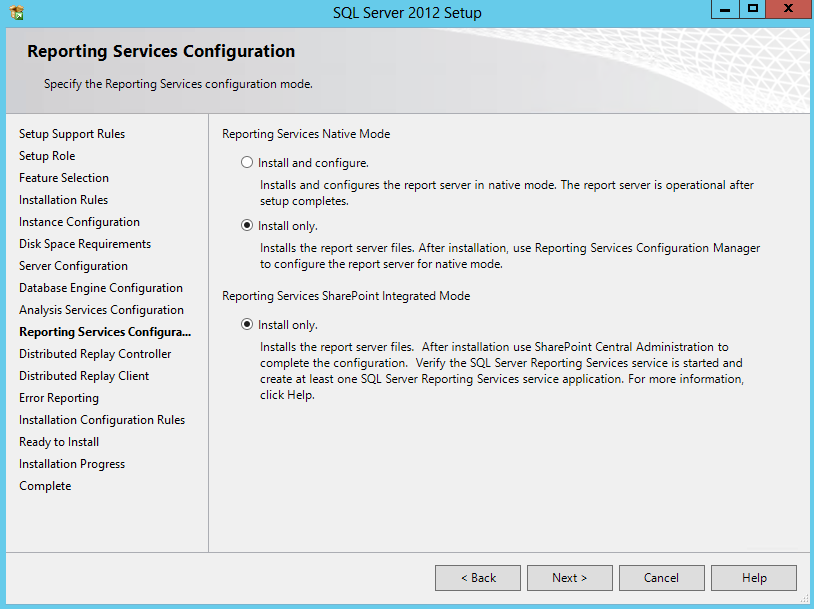Click Database Engine Configuration step
Image resolution: width=814 pixels, height=609 pixels.
point(101,288)
